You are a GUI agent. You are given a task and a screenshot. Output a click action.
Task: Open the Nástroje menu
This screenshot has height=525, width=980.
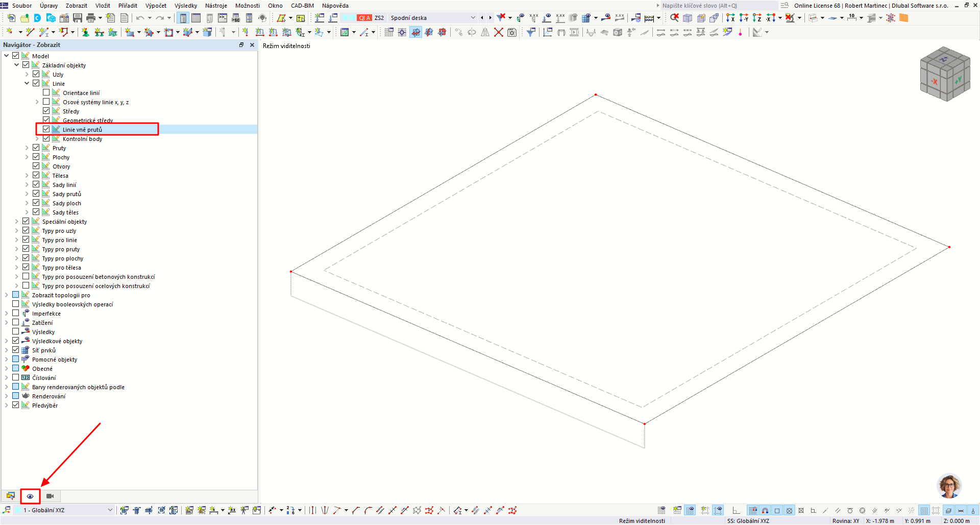216,6
